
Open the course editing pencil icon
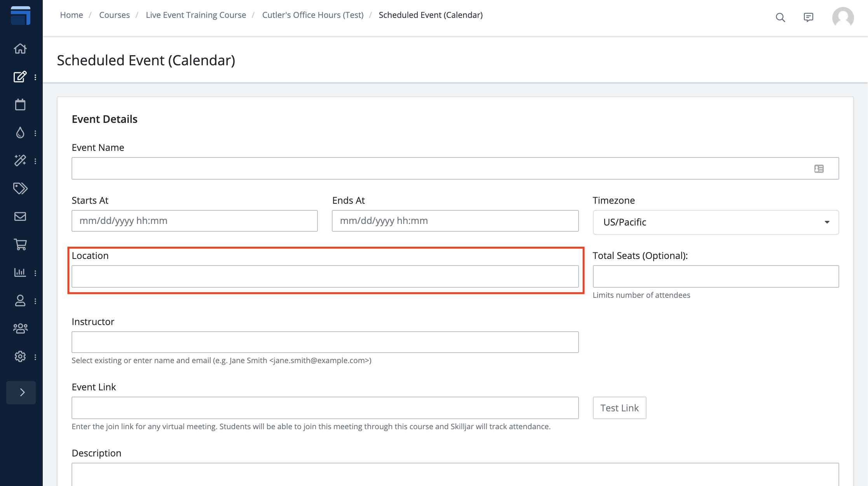(20, 77)
